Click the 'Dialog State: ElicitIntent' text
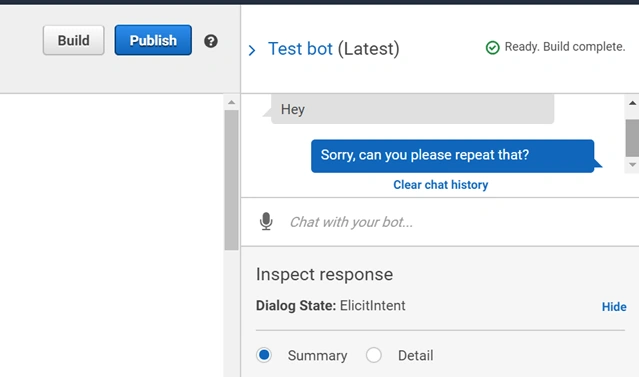 tap(331, 305)
